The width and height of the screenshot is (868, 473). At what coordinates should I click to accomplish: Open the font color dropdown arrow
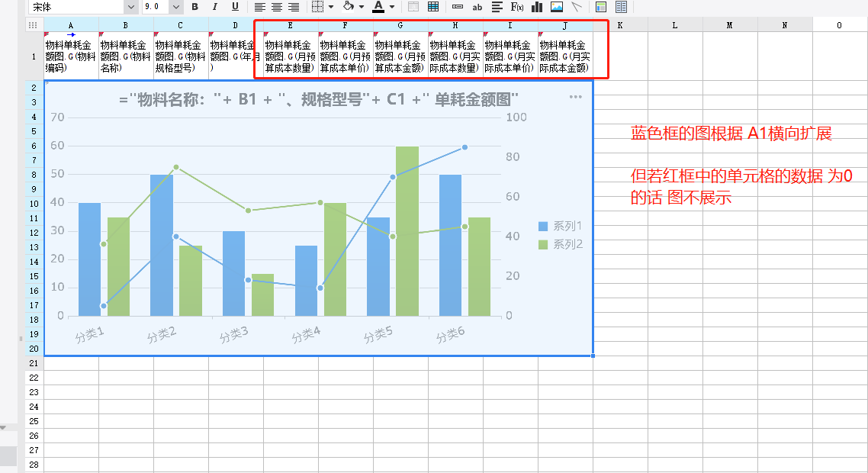(392, 7)
